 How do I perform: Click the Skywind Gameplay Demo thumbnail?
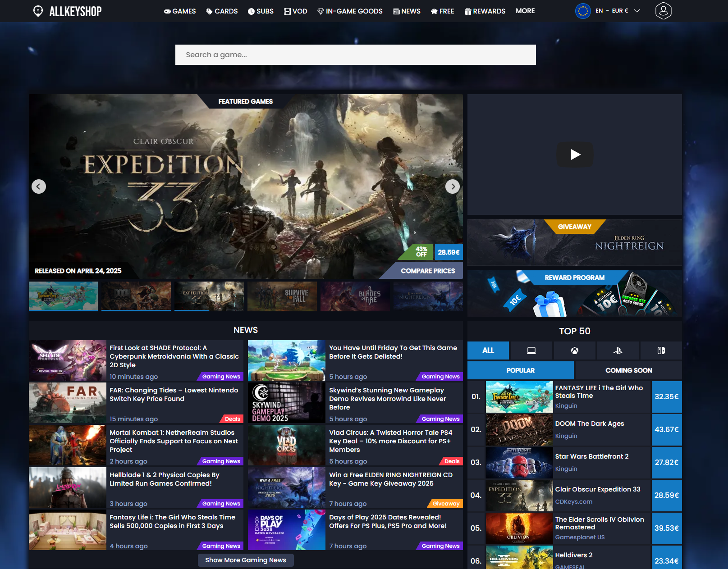pos(287,403)
